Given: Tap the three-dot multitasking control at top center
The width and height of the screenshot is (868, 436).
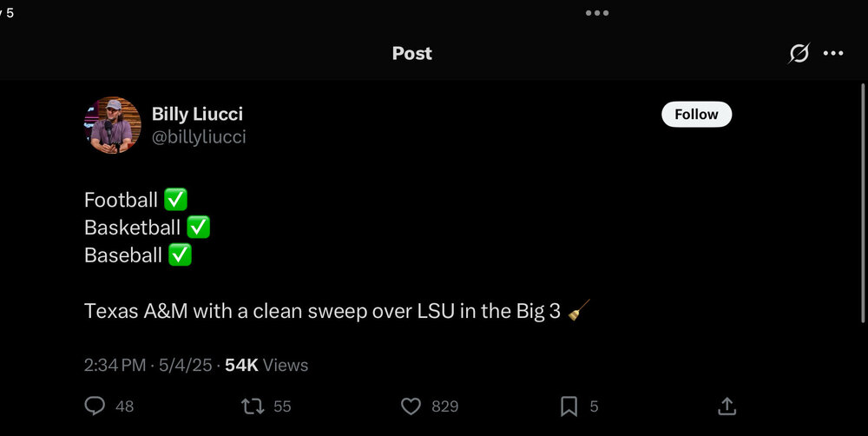Looking at the screenshot, I should (x=597, y=13).
